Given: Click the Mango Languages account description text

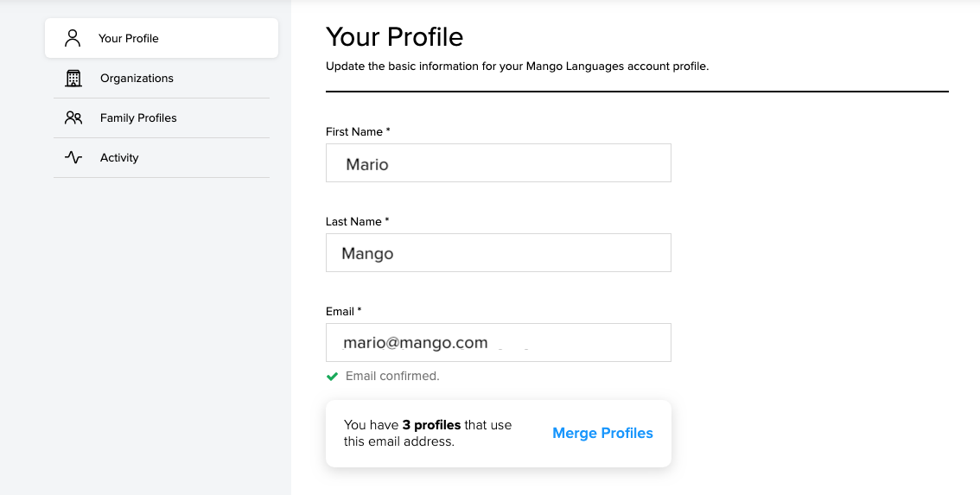Looking at the screenshot, I should [517, 67].
